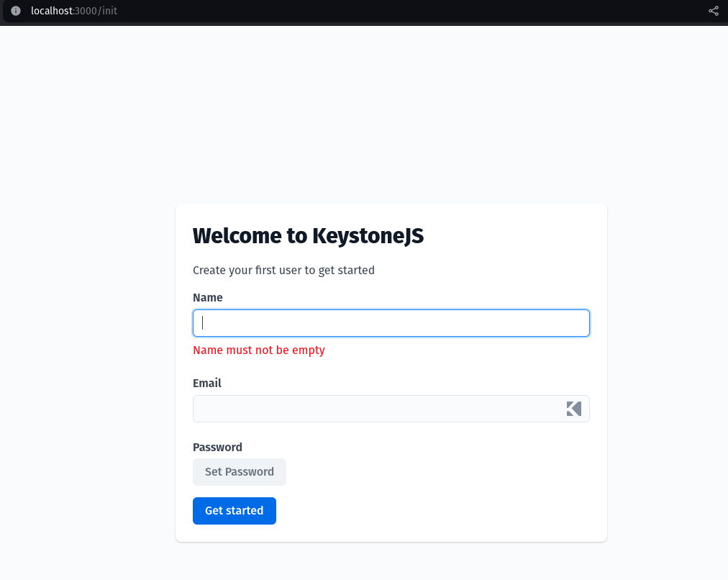Click the localhost:3000/init address text
The image size is (728, 580).
click(74, 11)
